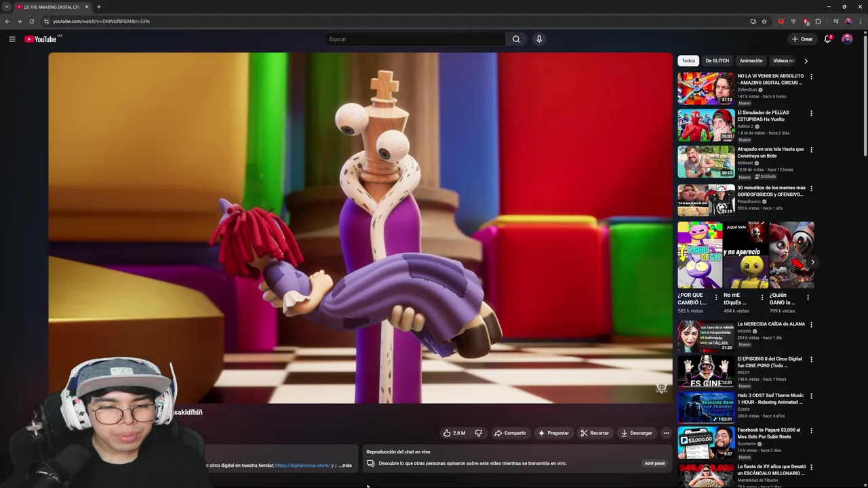This screenshot has width=868, height=488.
Task: Open the browser extensions puzzle icon
Action: [818, 21]
